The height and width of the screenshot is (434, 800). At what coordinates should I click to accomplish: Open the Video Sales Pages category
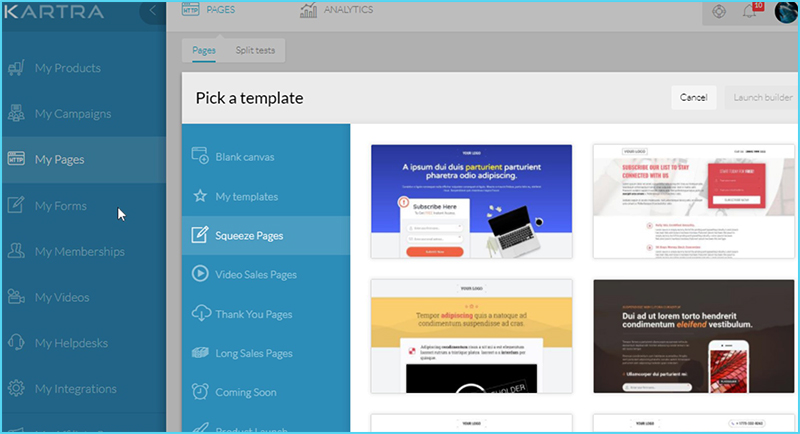pyautogui.click(x=256, y=274)
